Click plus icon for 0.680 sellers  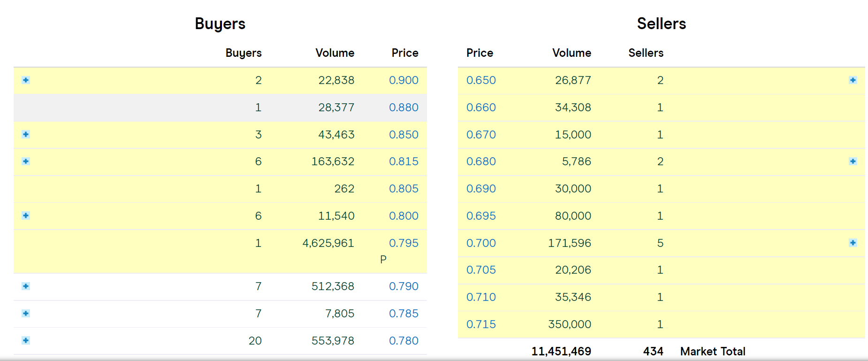853,161
